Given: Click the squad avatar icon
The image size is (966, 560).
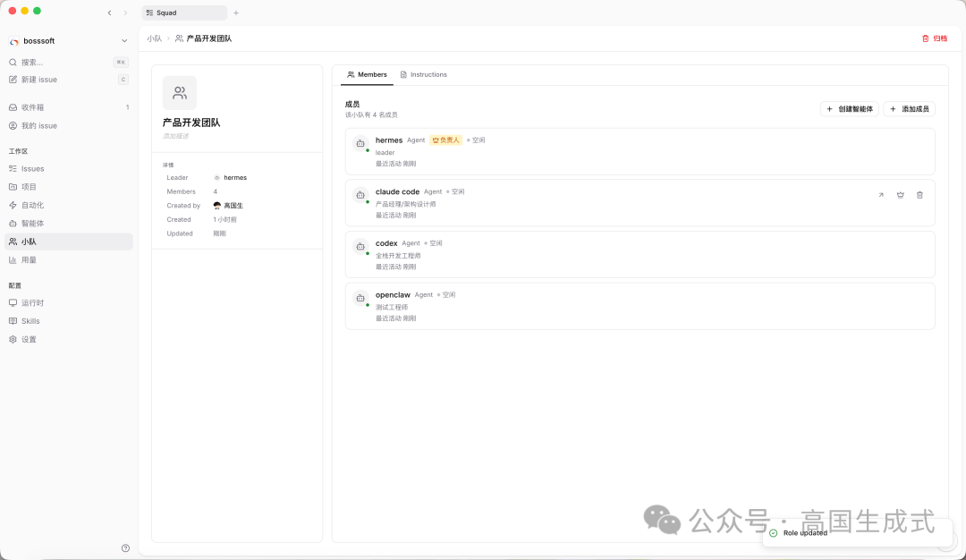Looking at the screenshot, I should [180, 93].
